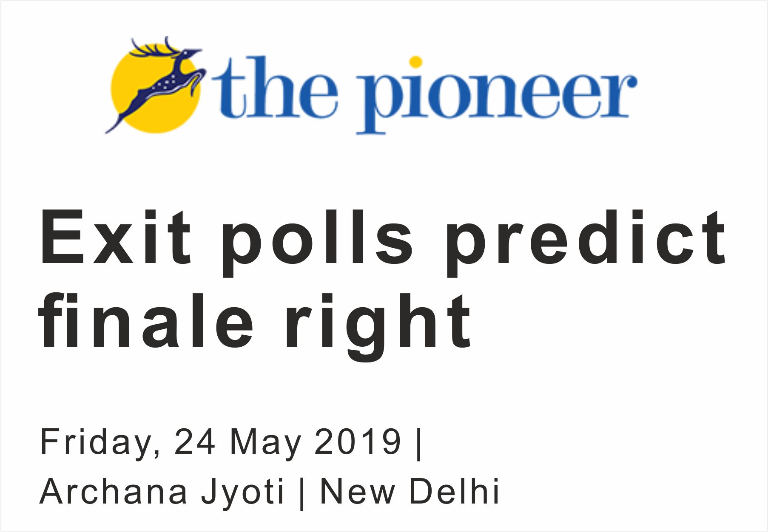The height and width of the screenshot is (532, 768).
Task: Click the headline word 'predict'
Action: coord(585,240)
